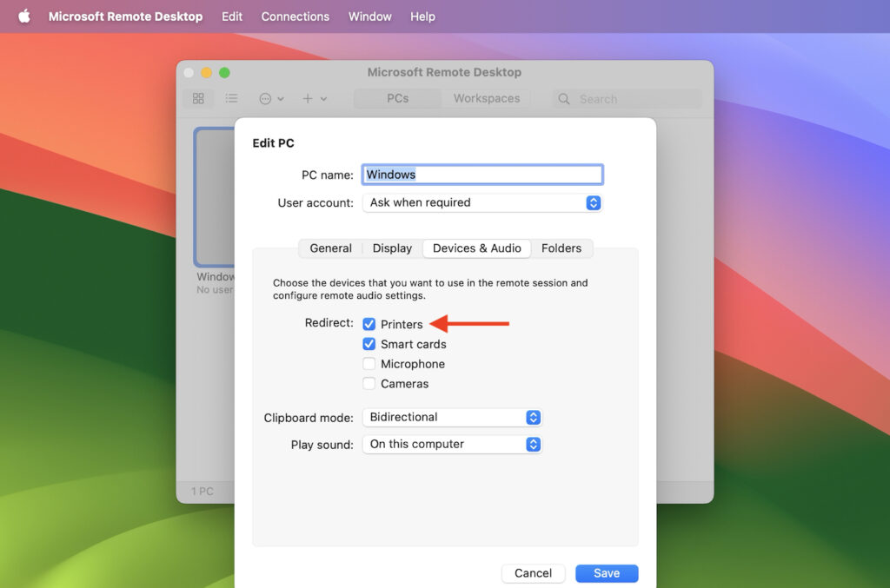The height and width of the screenshot is (588, 890).
Task: Open the add-new dropdown chevron
Action: (324, 98)
